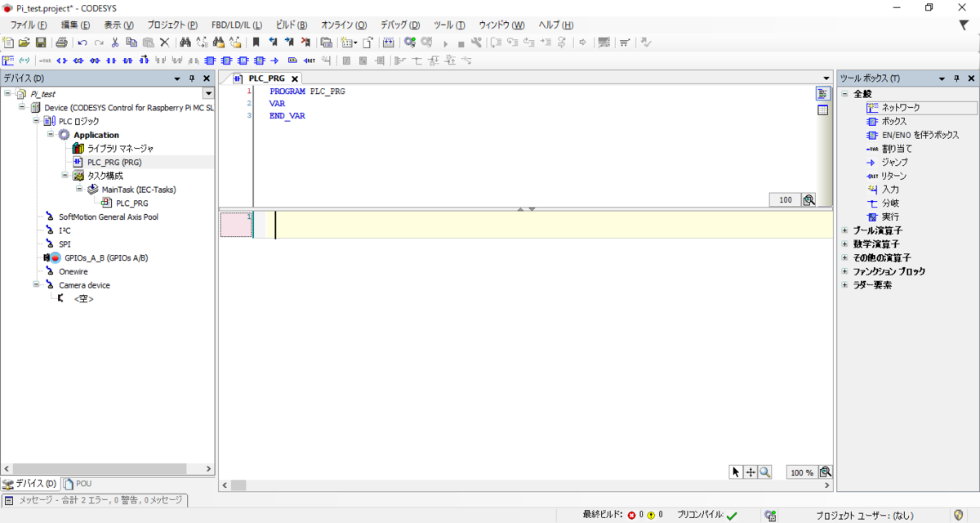Click the editor horizontal scrollbar right arrow
The height and width of the screenshot is (523, 980).
tap(828, 485)
